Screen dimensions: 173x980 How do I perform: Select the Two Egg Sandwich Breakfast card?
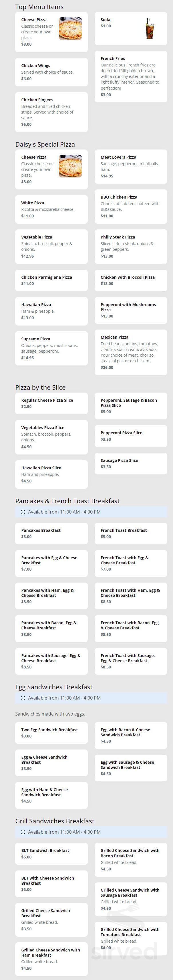pyautogui.click(x=51, y=732)
